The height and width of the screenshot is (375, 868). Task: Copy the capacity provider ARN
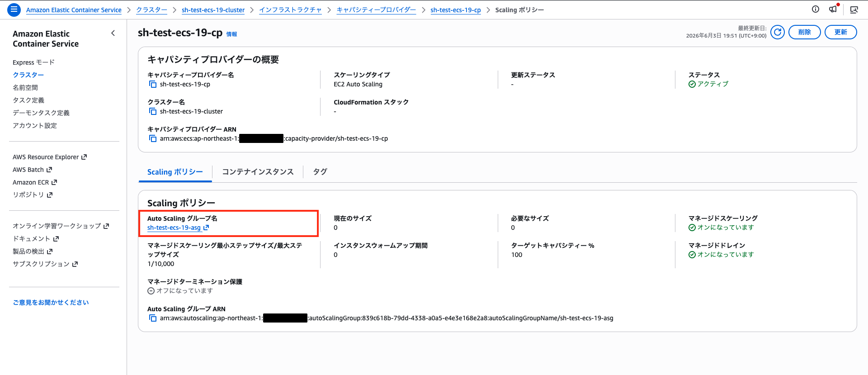[153, 138]
